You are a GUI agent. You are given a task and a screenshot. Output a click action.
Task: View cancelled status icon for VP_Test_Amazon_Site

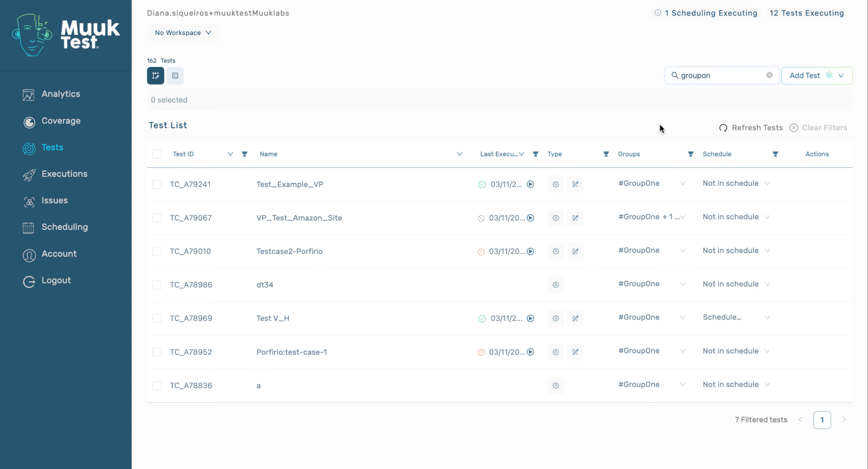point(481,218)
